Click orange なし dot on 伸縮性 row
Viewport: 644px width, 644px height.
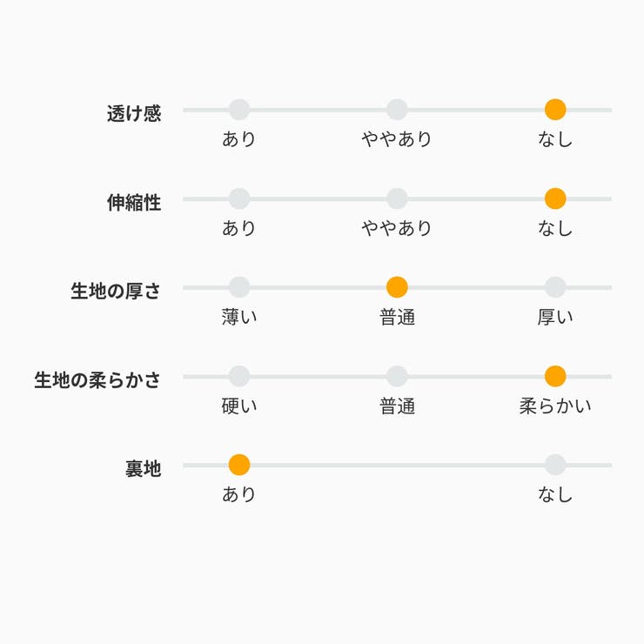(555, 198)
